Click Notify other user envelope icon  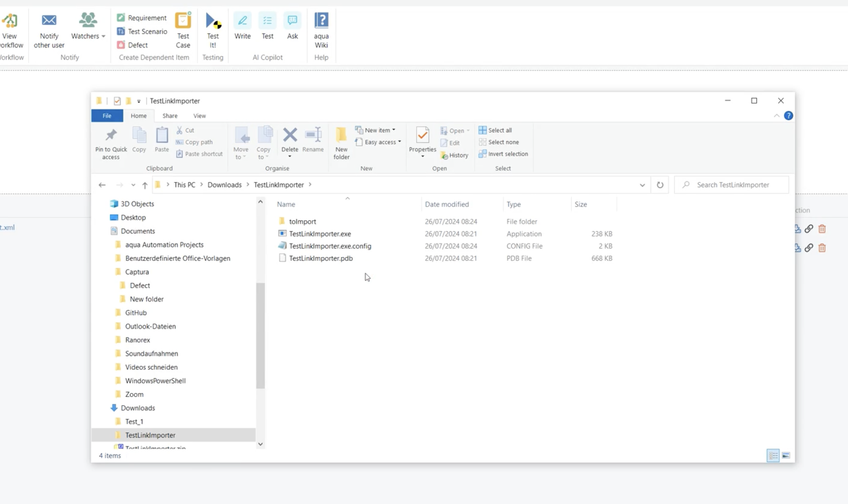click(49, 20)
